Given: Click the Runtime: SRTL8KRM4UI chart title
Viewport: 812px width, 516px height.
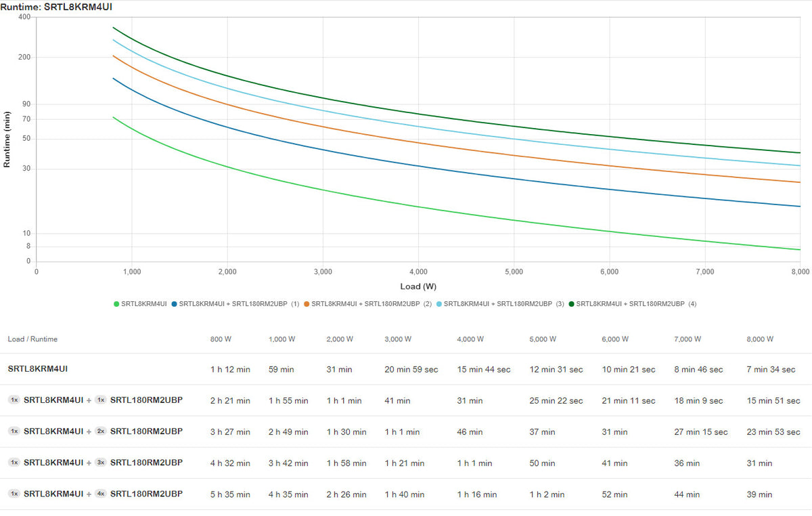Looking at the screenshot, I should pos(56,6).
